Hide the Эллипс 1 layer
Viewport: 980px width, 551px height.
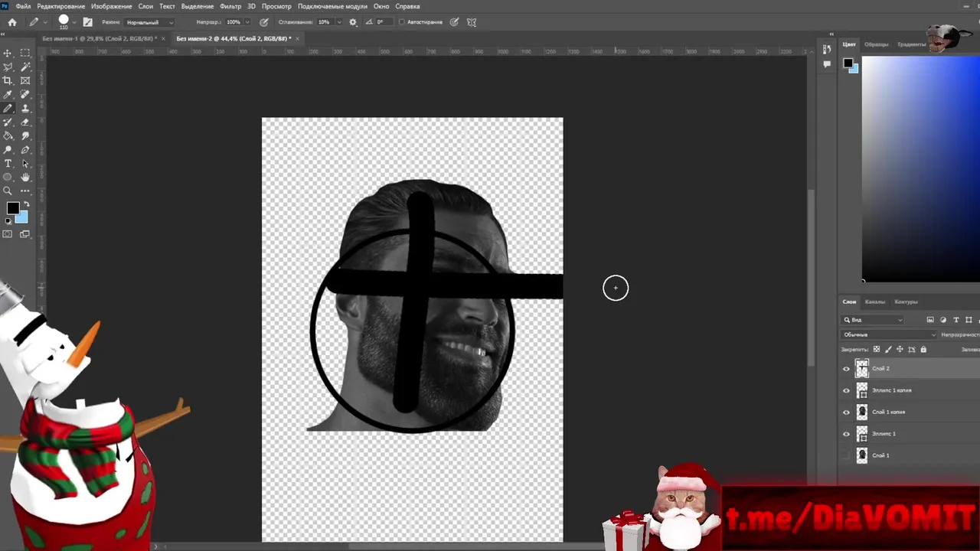pyautogui.click(x=846, y=434)
